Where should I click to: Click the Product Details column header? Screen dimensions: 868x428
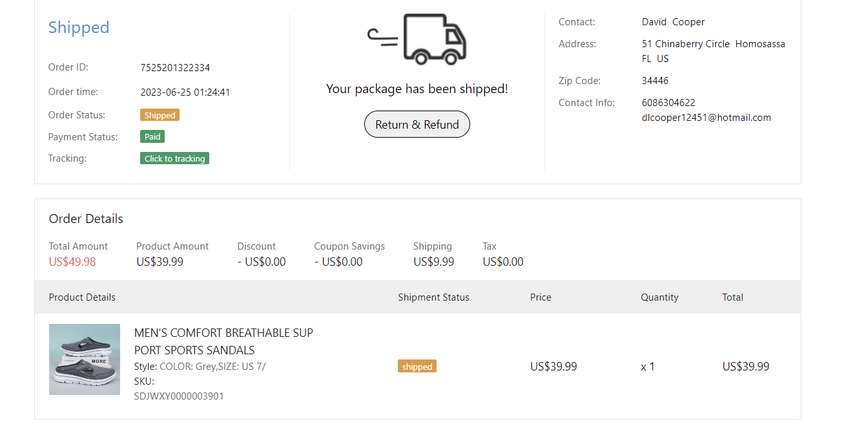(x=82, y=297)
